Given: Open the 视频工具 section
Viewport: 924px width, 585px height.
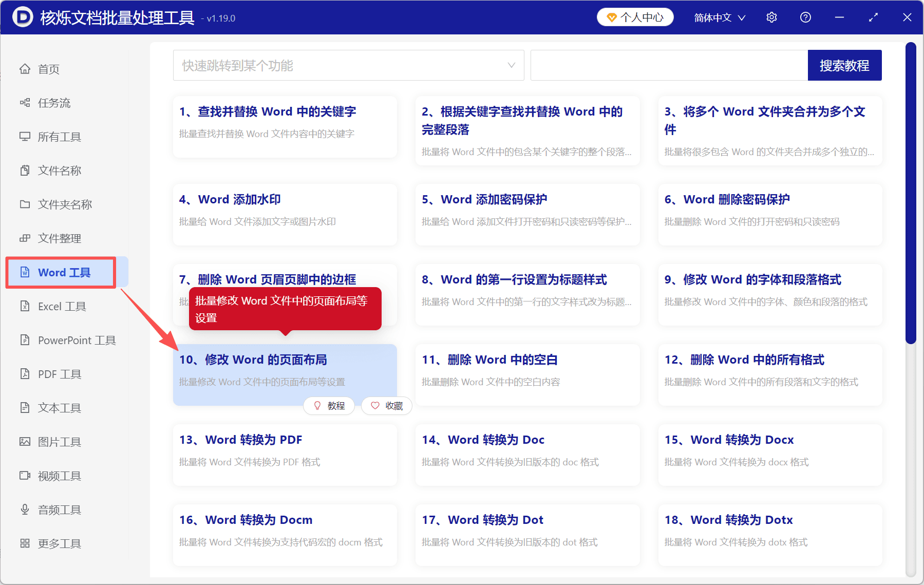Looking at the screenshot, I should click(x=59, y=475).
